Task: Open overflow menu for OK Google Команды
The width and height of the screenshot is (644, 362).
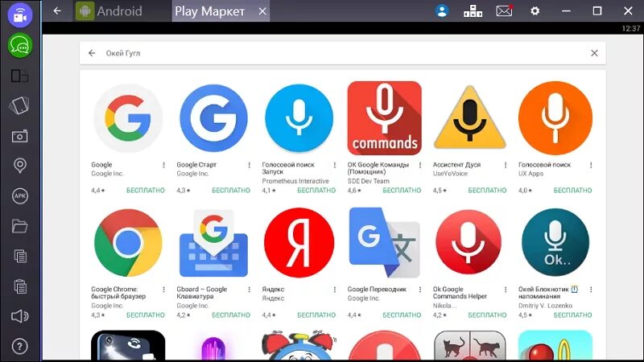Action: tap(420, 165)
